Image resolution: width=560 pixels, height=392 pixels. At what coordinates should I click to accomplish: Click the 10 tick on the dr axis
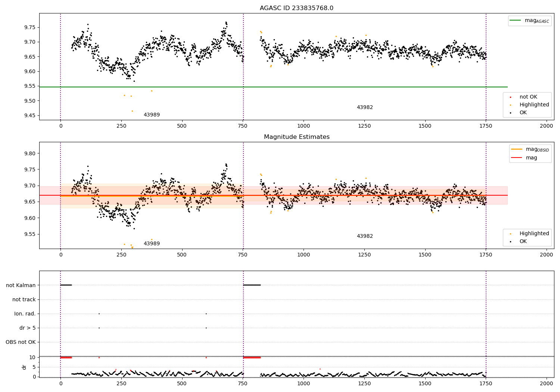(x=32, y=358)
